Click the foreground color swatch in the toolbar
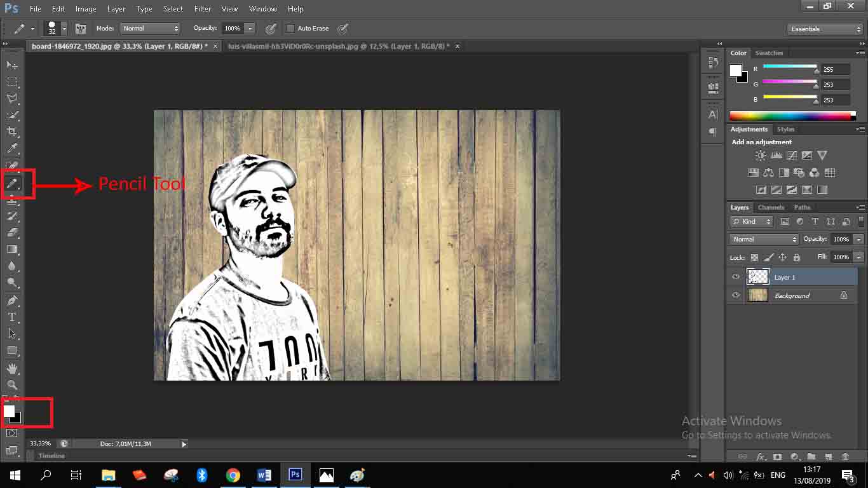The image size is (868, 488). coord(9,411)
